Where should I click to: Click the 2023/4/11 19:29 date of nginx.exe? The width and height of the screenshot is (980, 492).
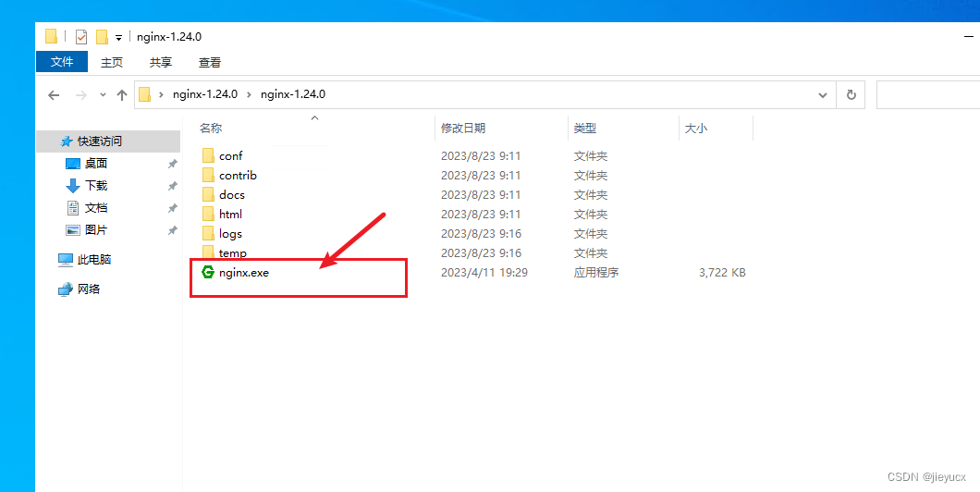[484, 273]
